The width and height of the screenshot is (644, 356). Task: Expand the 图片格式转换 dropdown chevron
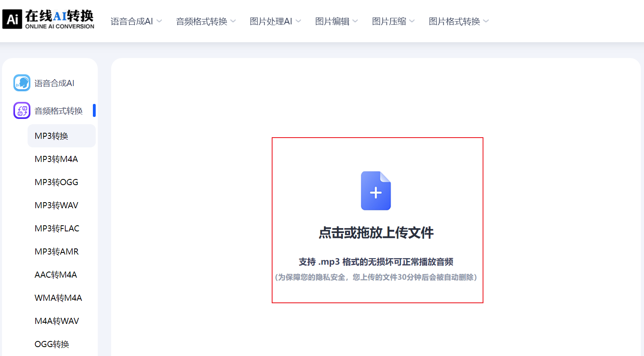pyautogui.click(x=486, y=22)
